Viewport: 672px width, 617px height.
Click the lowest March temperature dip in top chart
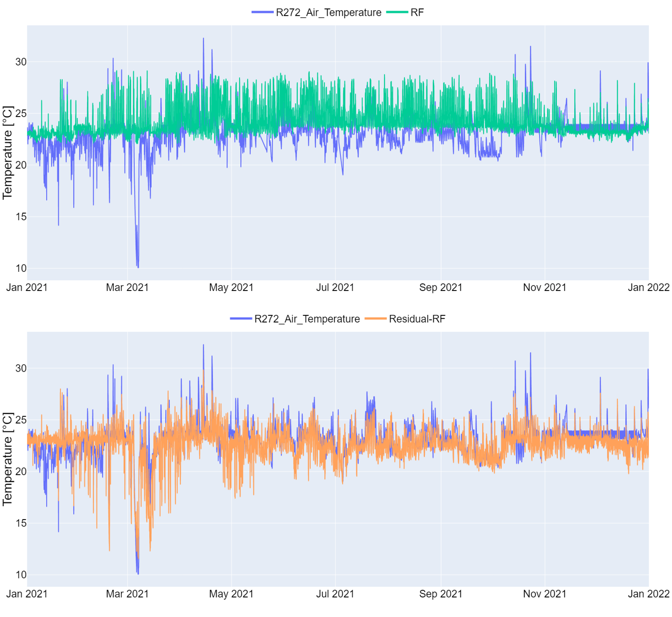138,267
